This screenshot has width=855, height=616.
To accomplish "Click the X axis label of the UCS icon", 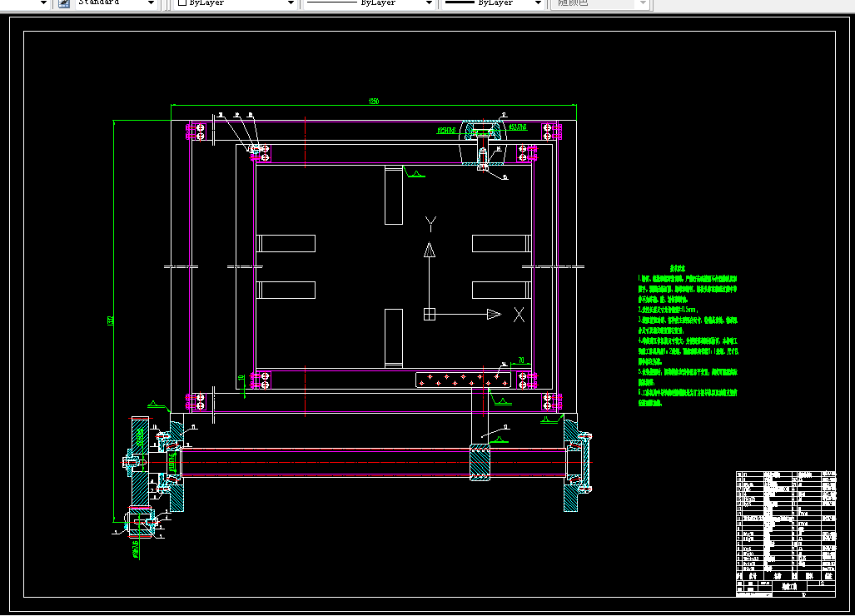I will (519, 315).
